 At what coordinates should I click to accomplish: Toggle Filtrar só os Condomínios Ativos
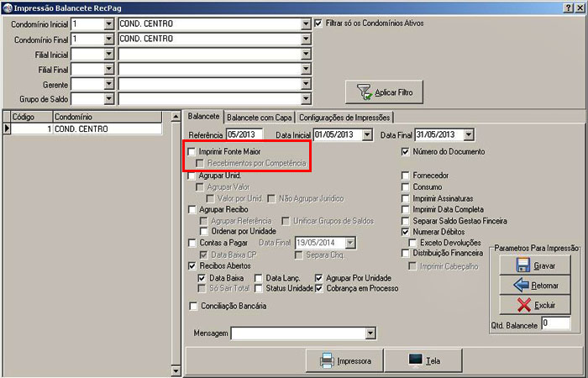318,24
